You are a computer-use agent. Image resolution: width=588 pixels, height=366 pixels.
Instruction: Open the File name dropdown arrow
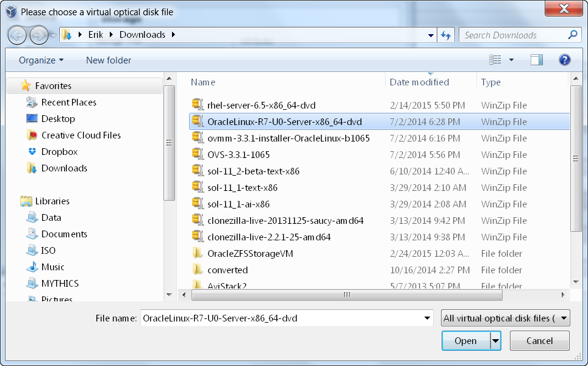coord(427,318)
